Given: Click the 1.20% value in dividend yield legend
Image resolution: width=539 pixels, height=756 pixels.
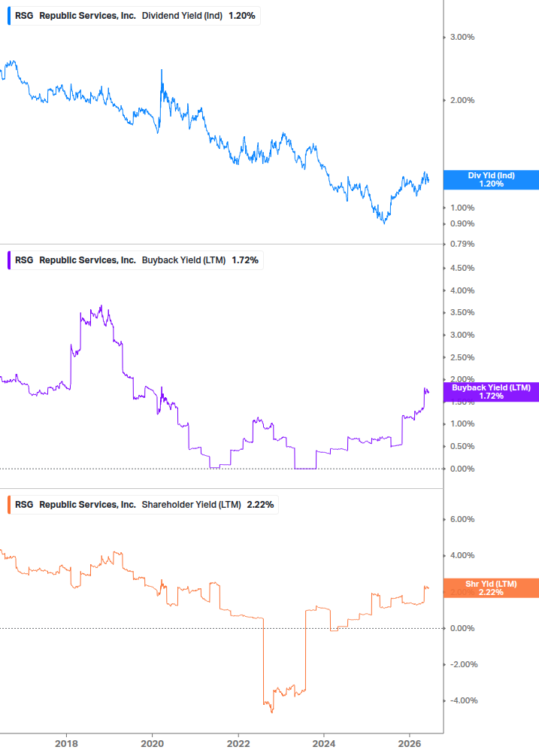Looking at the screenshot, I should coord(242,16).
